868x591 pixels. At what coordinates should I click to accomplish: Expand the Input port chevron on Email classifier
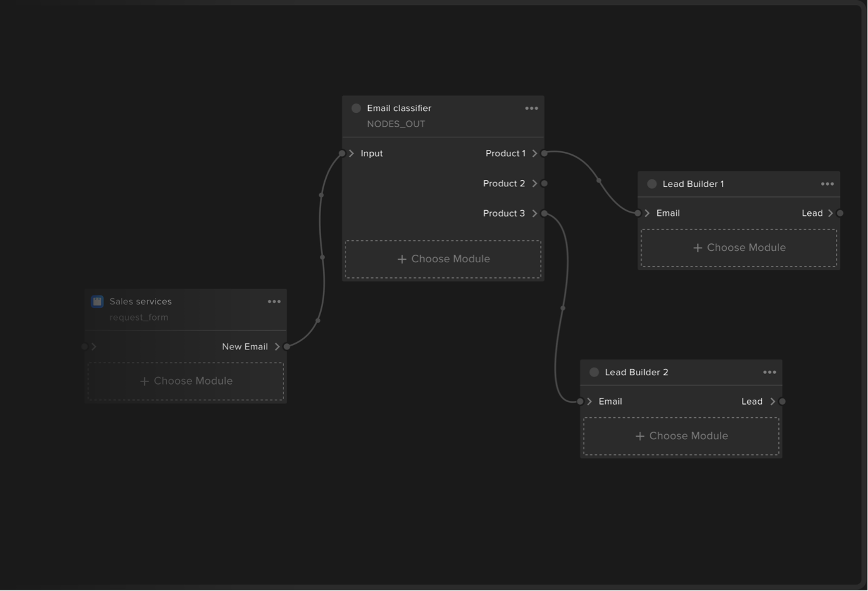pos(351,152)
